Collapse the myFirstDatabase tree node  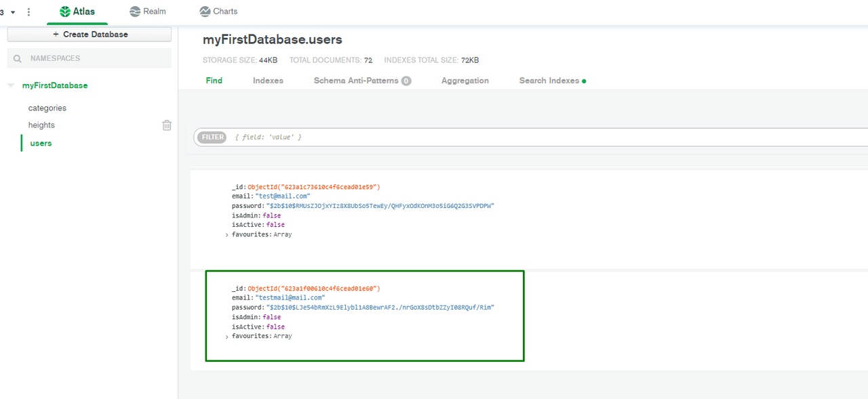[x=11, y=86]
